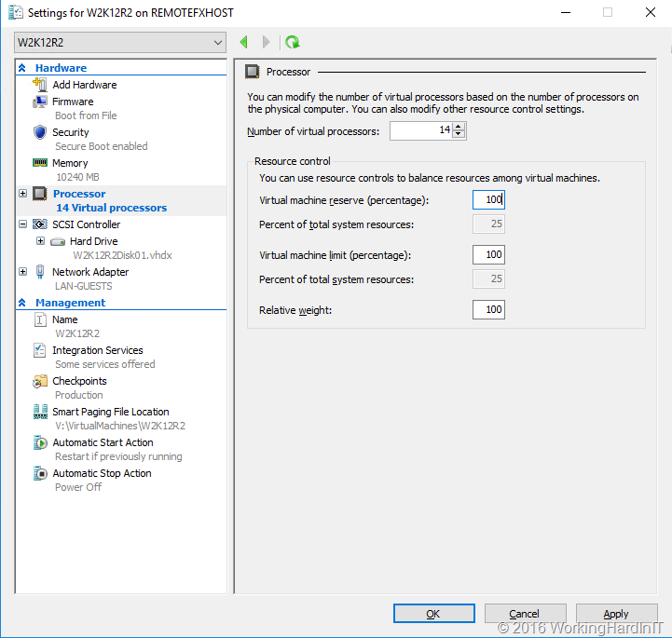Screen dimensions: 672x638
Task: Click the Network Adapter icon
Action: coord(40,271)
